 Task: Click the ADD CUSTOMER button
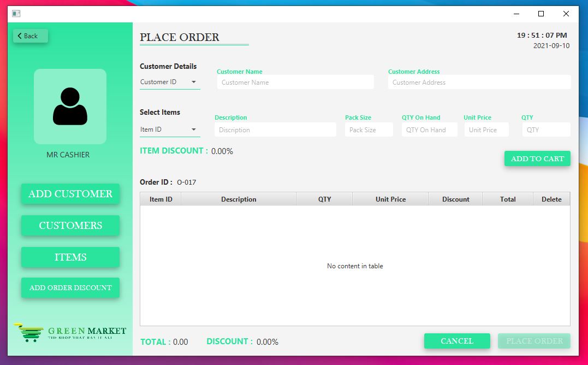click(70, 193)
